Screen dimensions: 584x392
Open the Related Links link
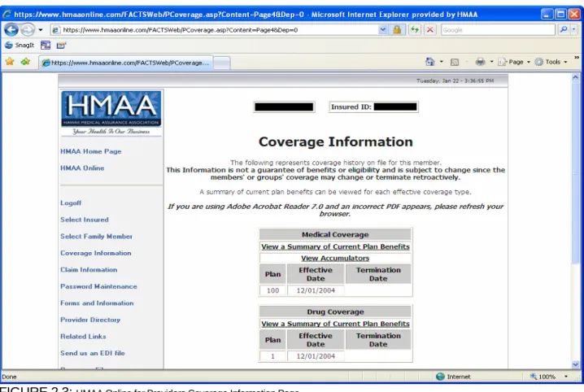point(83,337)
